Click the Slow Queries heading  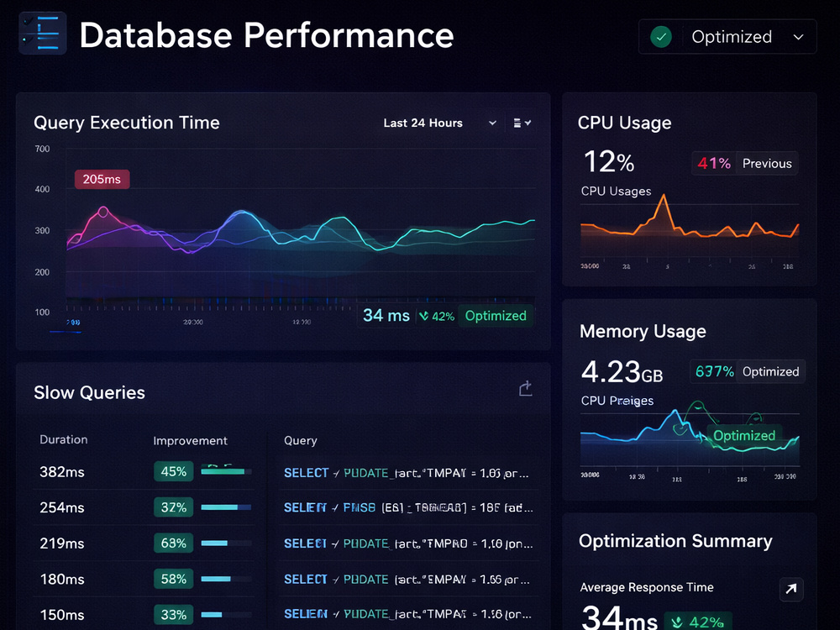point(90,392)
